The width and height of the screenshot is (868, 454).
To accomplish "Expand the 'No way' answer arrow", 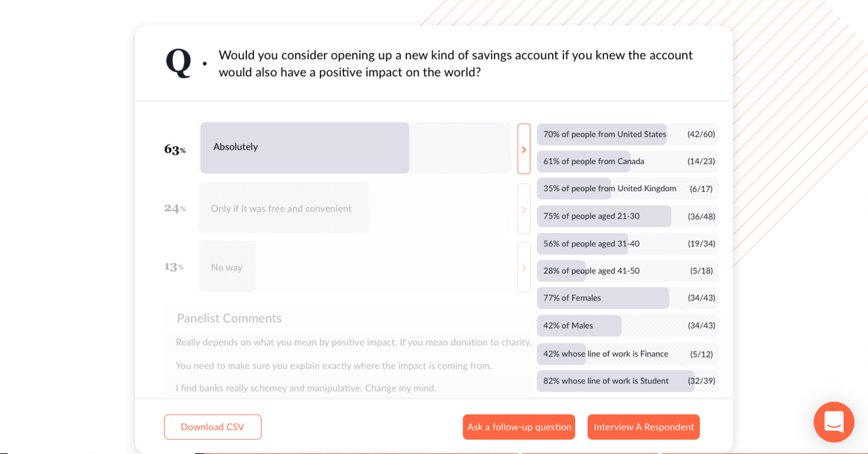I will click(x=524, y=267).
